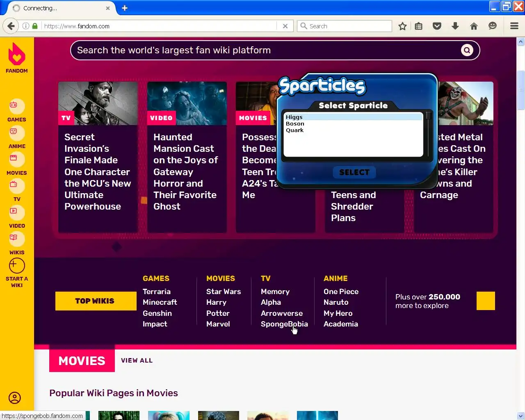Click the browser address bar URL

click(x=160, y=26)
